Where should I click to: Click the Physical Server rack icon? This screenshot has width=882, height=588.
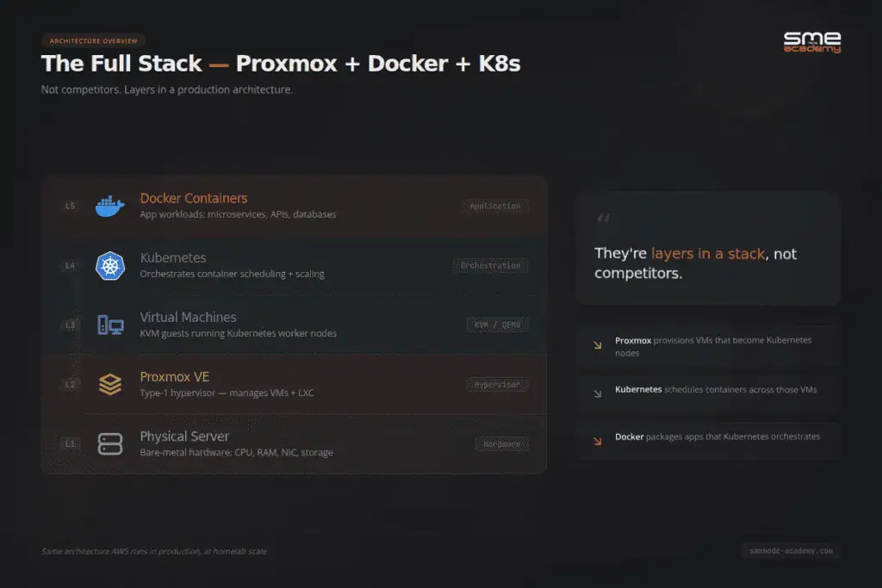pos(110,443)
